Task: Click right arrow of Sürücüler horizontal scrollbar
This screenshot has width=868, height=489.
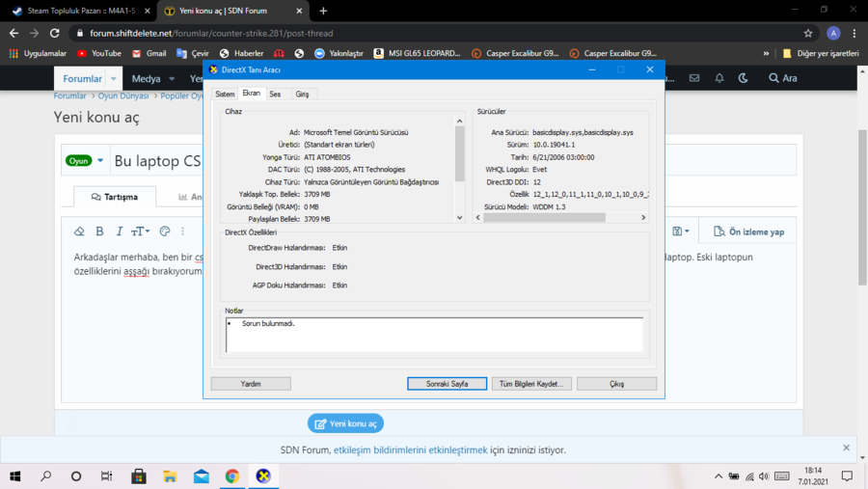Action: click(x=643, y=218)
